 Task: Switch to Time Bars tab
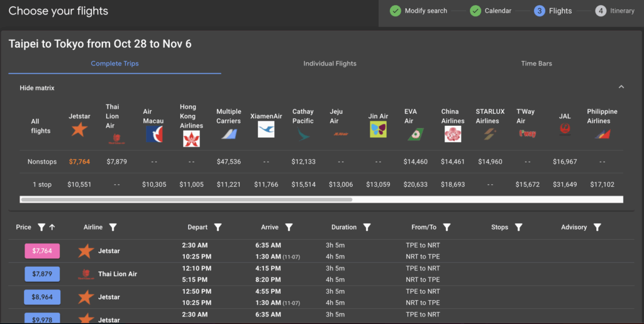point(536,64)
